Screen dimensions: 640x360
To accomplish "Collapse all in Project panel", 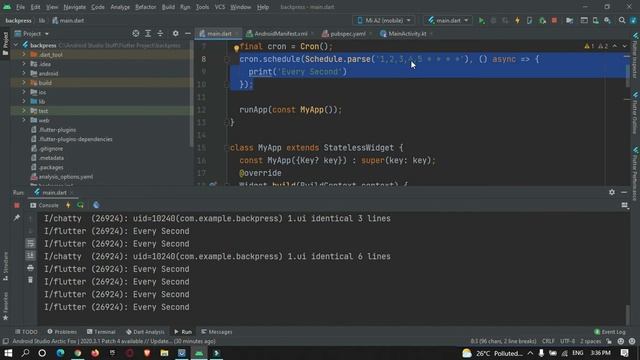I will point(160,33).
